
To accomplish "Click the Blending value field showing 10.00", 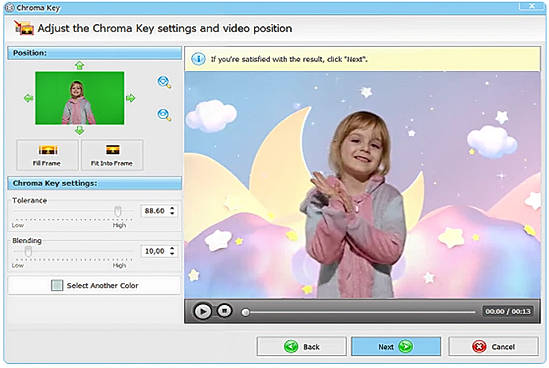I will [154, 251].
